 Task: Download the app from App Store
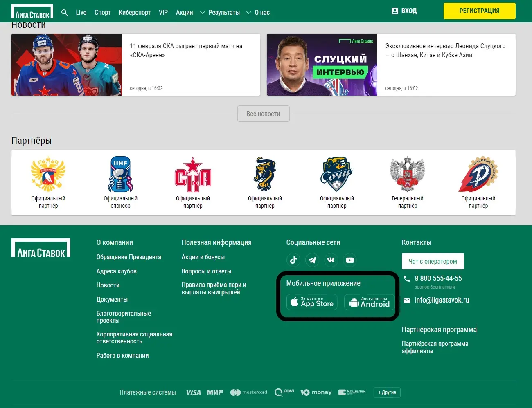[x=312, y=302]
